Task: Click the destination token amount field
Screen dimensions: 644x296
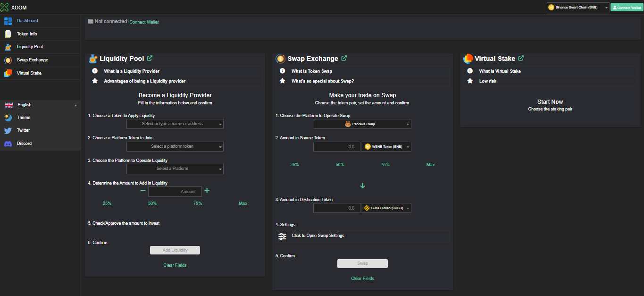Action: pos(337,208)
